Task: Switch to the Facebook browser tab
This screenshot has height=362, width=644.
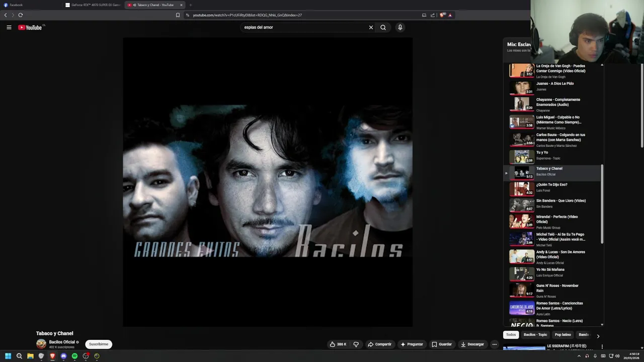Action: pos(31,5)
